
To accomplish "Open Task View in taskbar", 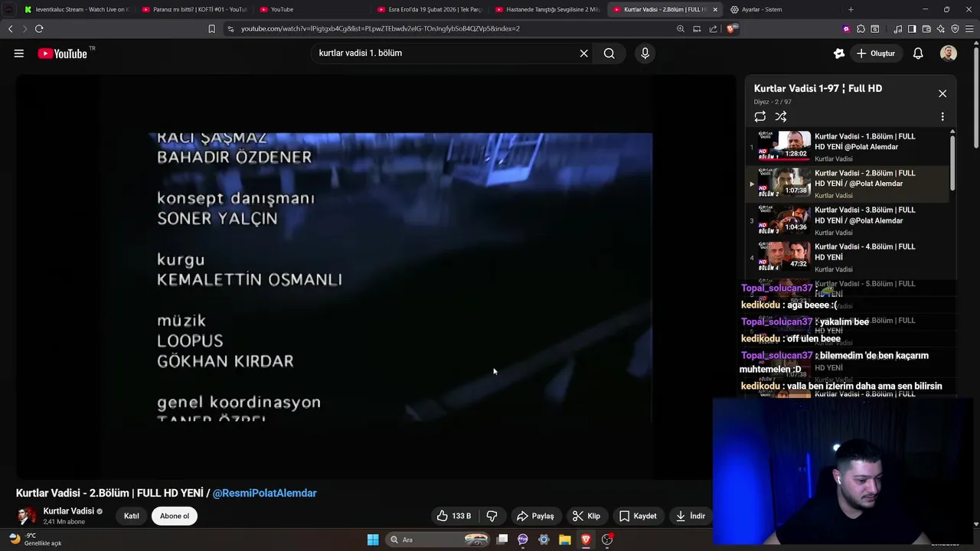I will point(502,540).
